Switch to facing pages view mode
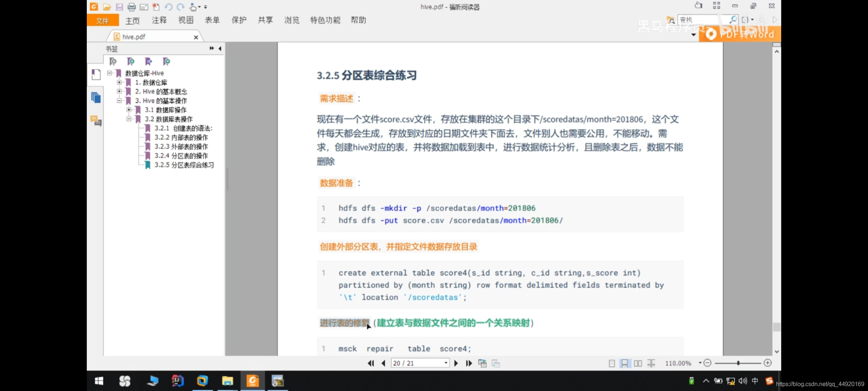 638,363
